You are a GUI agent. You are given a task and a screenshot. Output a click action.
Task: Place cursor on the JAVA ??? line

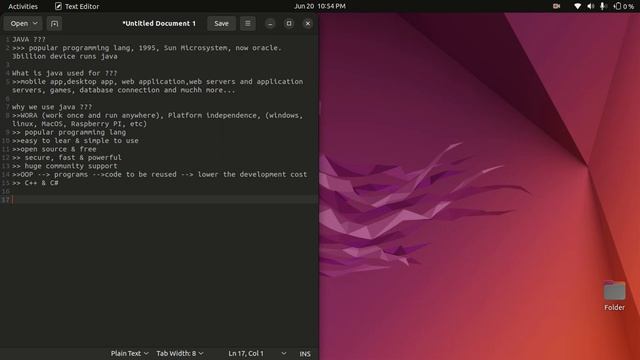tap(29, 40)
